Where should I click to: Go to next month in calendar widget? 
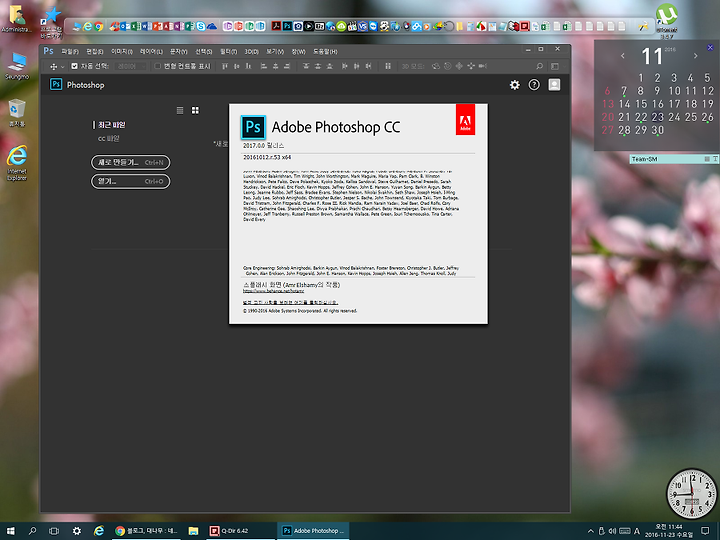pos(696,56)
